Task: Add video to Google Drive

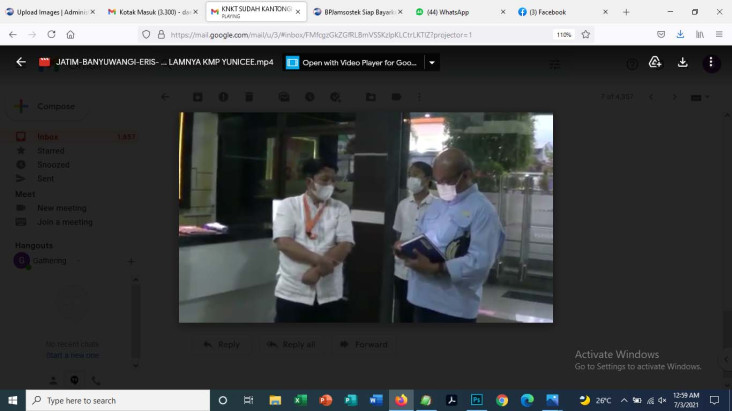Action: (655, 62)
